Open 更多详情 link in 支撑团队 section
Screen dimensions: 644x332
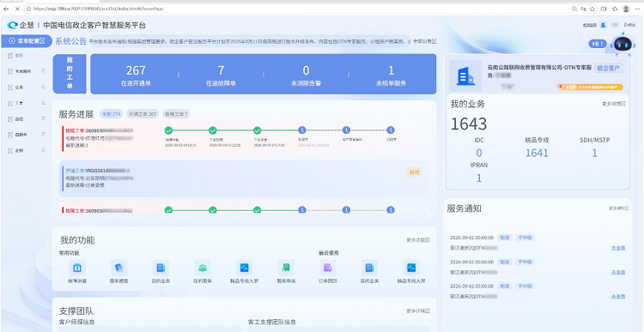(418, 311)
